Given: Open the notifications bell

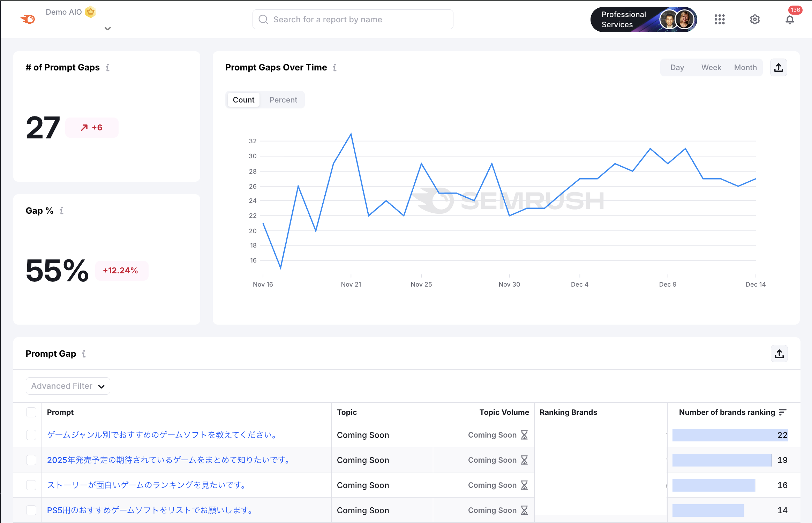Looking at the screenshot, I should (x=790, y=20).
